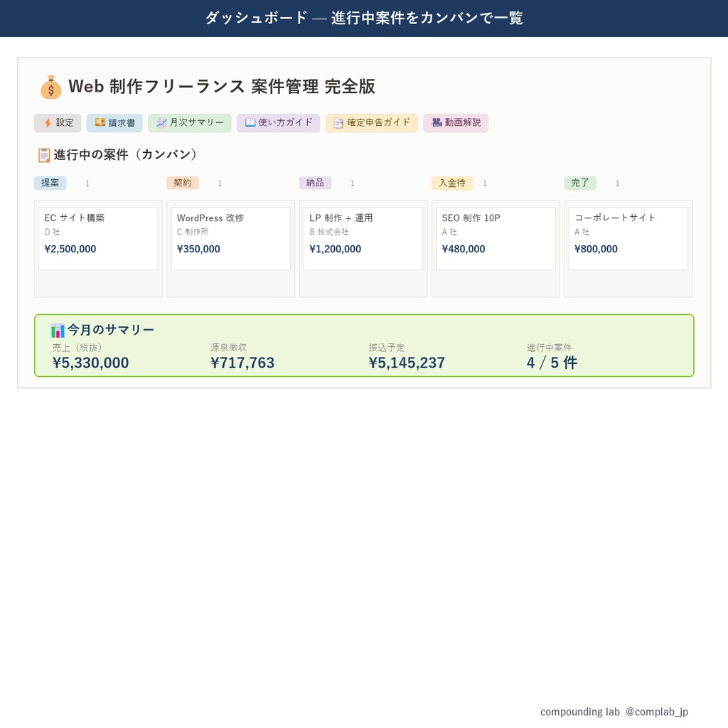Click the ¥1,200,000 amount
The width and height of the screenshot is (728, 728).
click(336, 250)
